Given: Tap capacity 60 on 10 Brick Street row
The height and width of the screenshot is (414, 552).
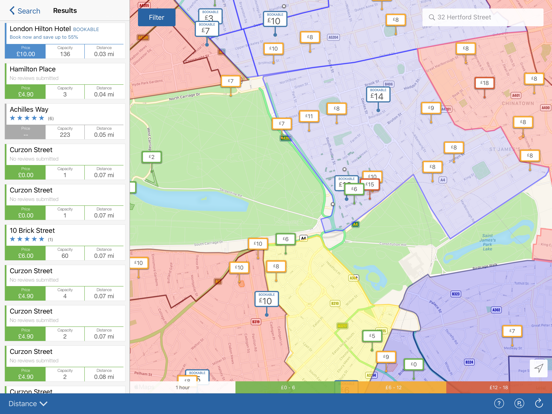Looking at the screenshot, I should click(x=65, y=253).
